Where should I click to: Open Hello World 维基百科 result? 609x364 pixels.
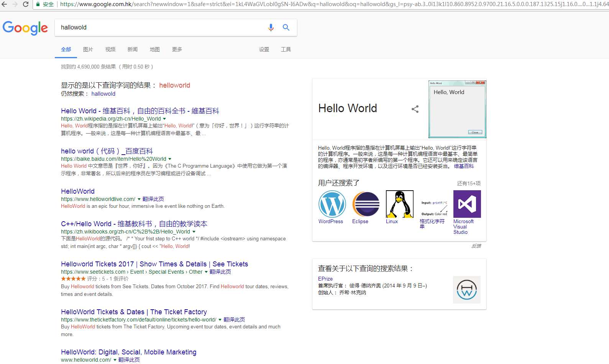(x=140, y=111)
